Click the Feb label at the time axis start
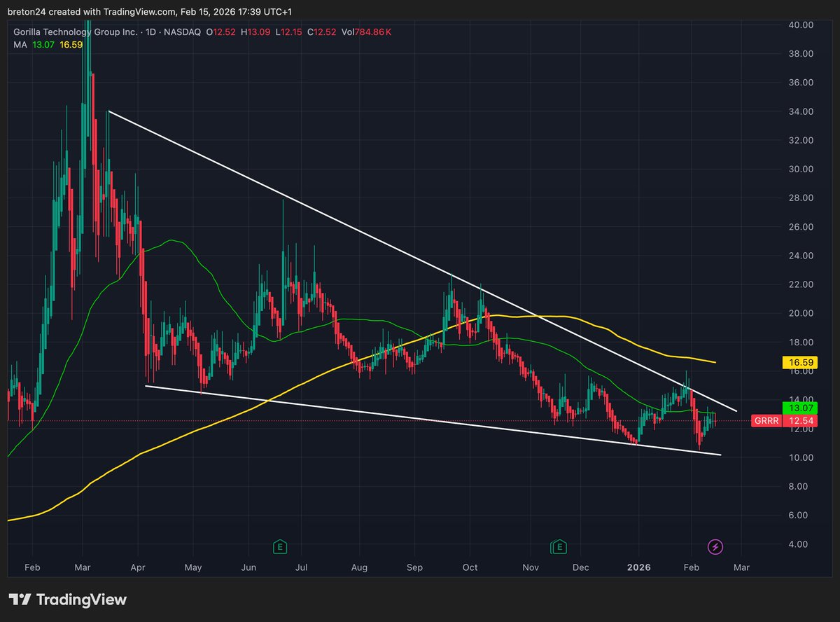Screen dimensions: 840x622 pos(31,567)
